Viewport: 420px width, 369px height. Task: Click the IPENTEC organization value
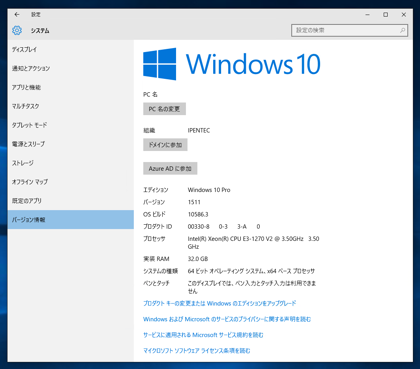(199, 130)
